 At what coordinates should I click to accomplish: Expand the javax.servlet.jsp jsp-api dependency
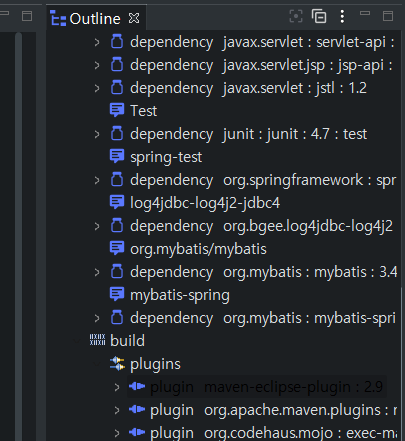[x=97, y=65]
